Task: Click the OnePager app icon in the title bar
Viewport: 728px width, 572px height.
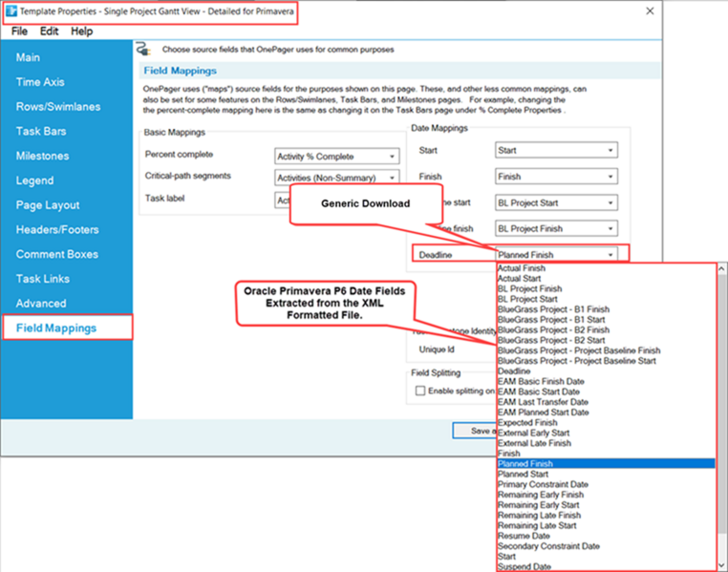Action: point(11,11)
